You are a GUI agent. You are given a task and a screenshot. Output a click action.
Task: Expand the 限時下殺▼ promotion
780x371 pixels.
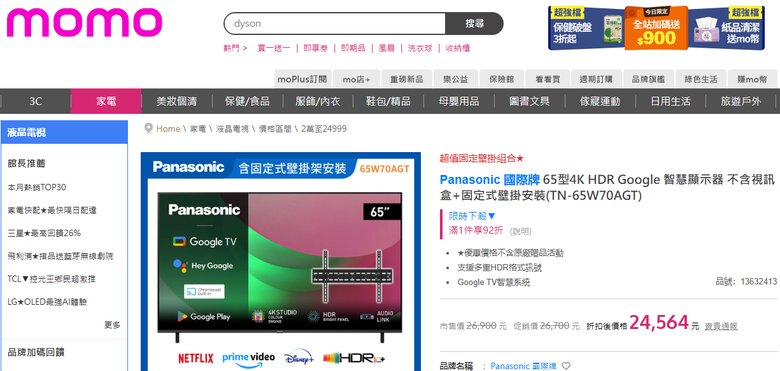(473, 216)
